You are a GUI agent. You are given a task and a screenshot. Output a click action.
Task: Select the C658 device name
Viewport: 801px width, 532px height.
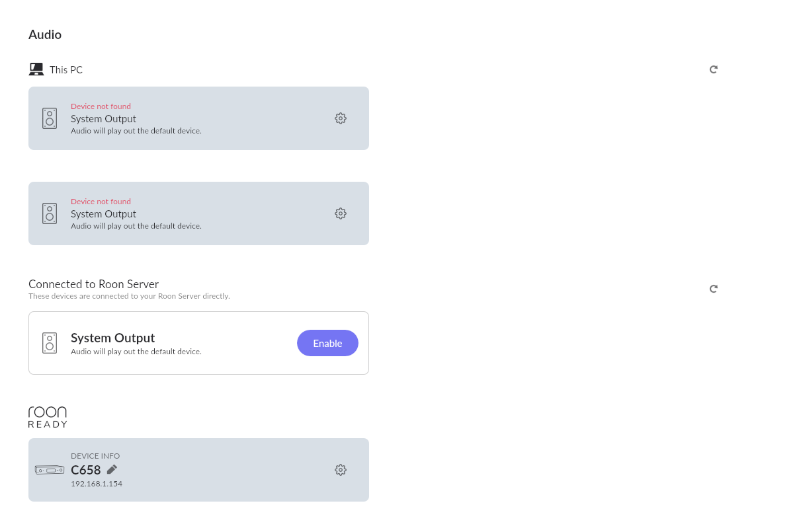click(86, 470)
